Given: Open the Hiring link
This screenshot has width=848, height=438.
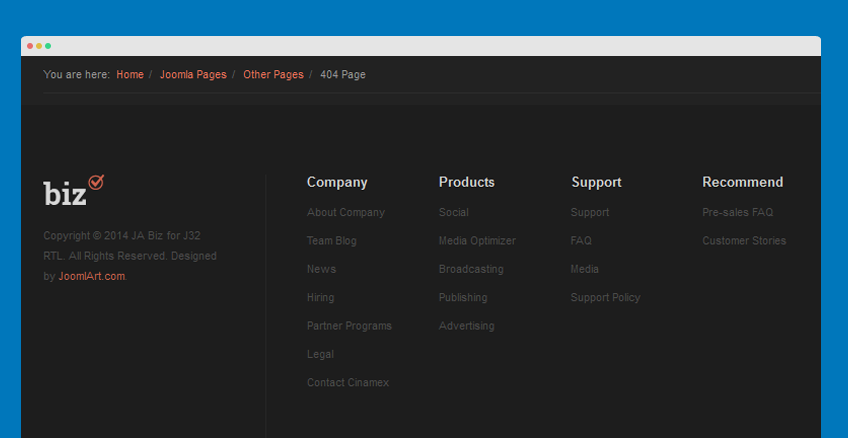Looking at the screenshot, I should (320, 297).
